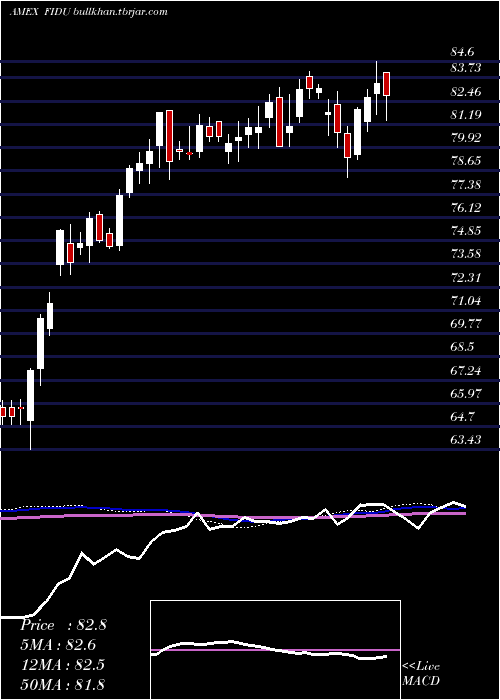
Task: Click the 77.38 price axis label
Action: [x=466, y=184]
